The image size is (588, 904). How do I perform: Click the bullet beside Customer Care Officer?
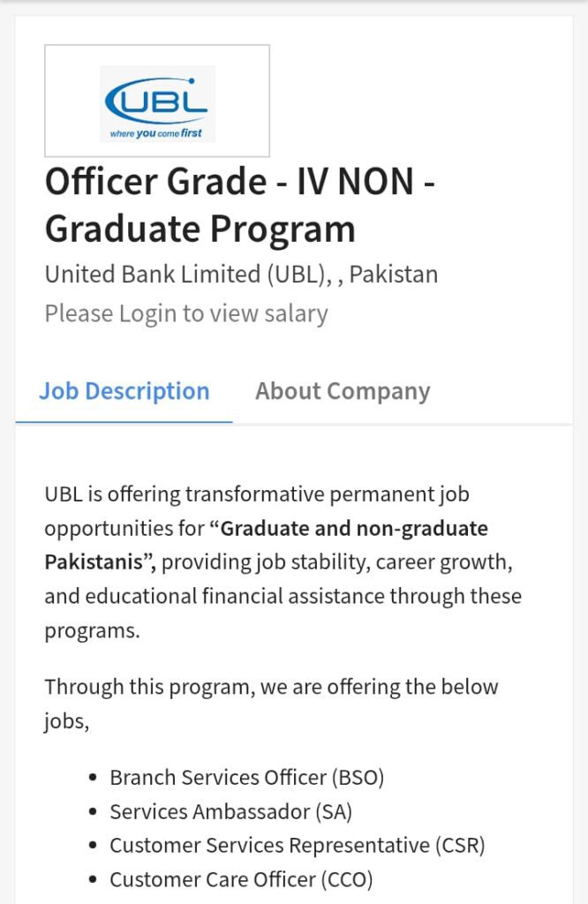(92, 879)
